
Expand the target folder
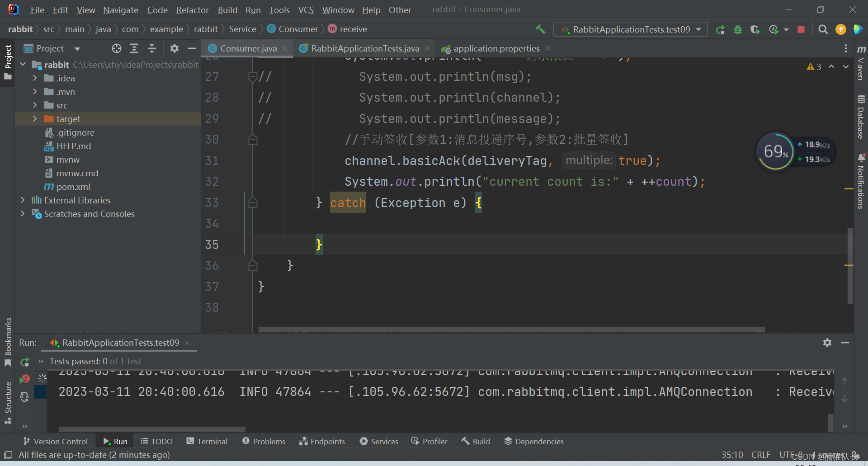coord(35,119)
